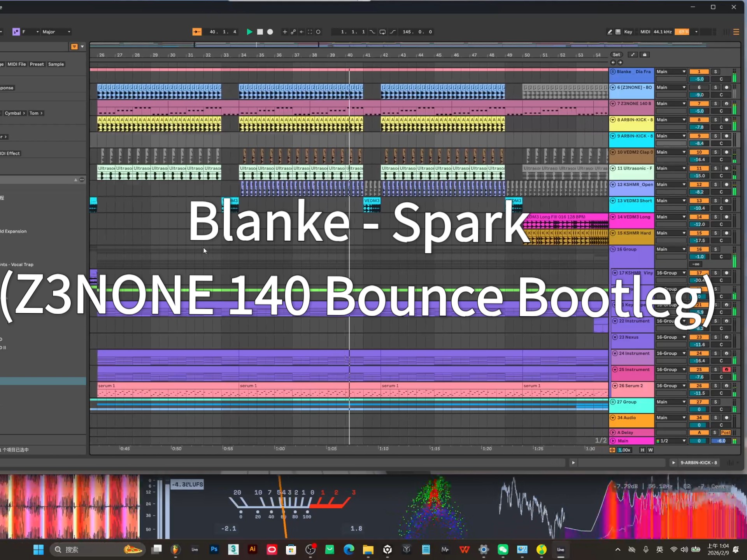Click the play icon beside 9-ARBIN-KICK - 8
This screenshot has height=560, width=747.
673,463
